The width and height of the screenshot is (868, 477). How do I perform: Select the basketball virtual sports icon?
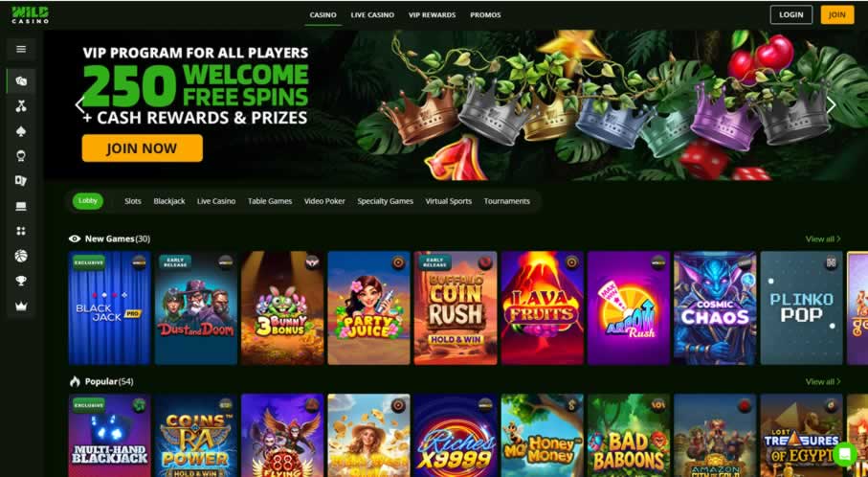pyautogui.click(x=21, y=256)
